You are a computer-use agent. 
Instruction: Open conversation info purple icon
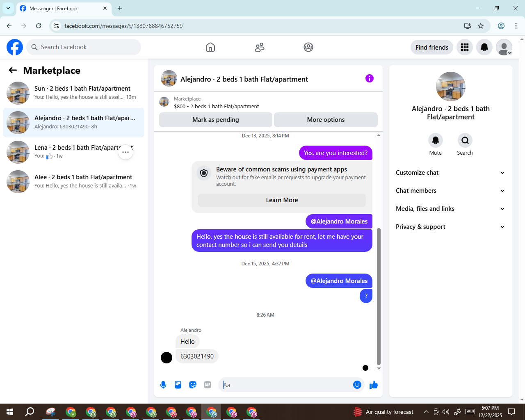370,78
